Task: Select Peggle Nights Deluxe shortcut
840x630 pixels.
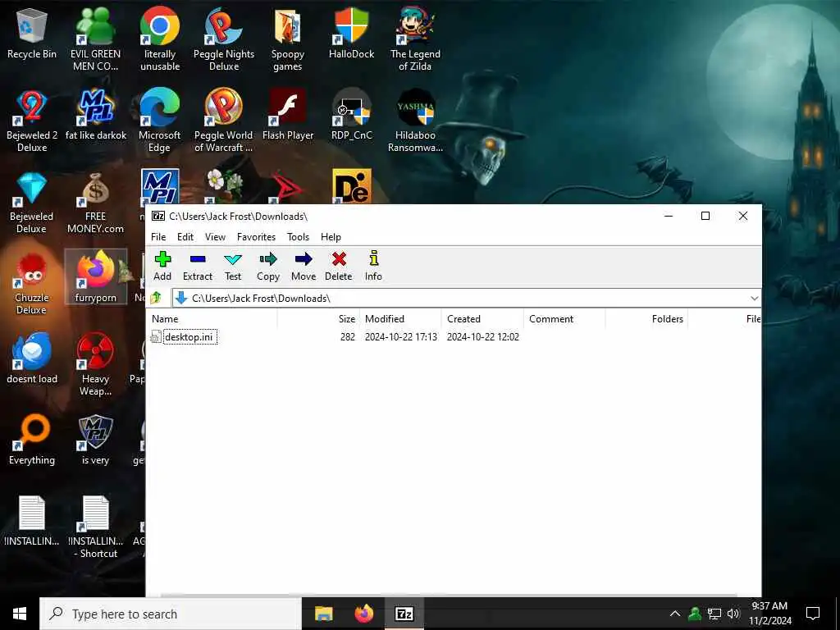Action: tap(223, 40)
